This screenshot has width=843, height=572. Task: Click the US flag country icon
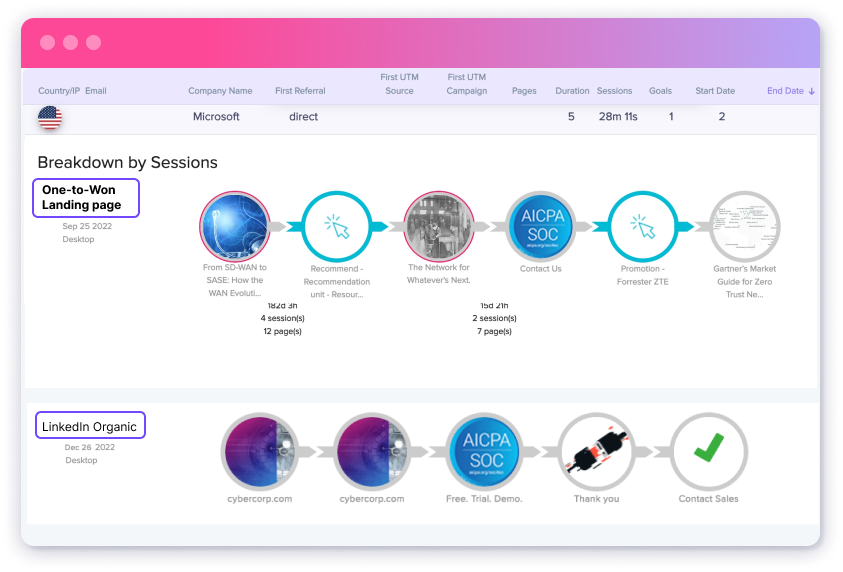tap(50, 117)
